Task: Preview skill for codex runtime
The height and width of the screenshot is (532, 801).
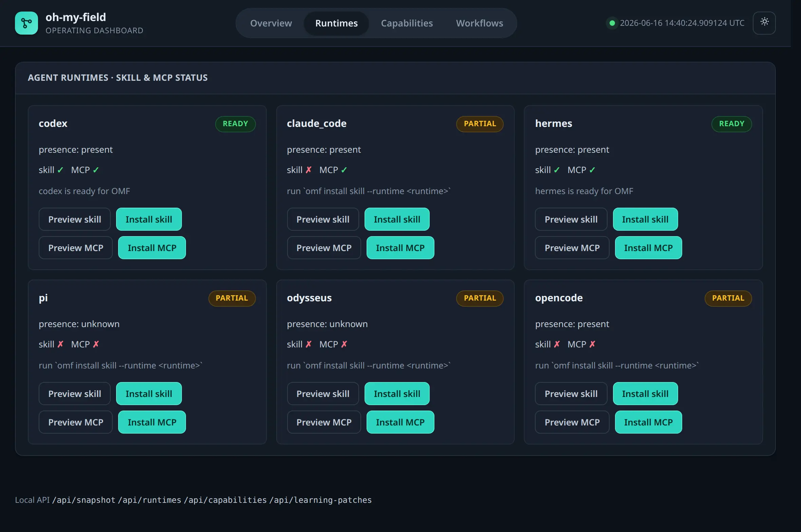Action: pos(75,219)
